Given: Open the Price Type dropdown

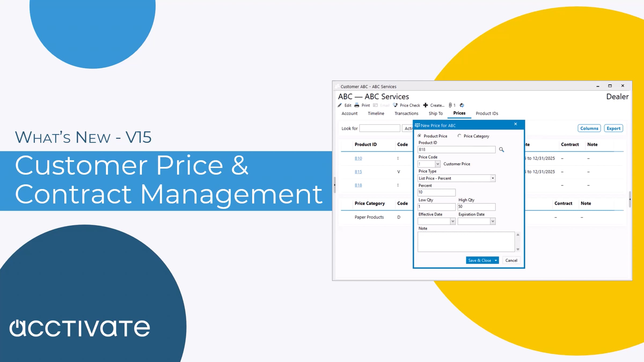Looking at the screenshot, I should pos(493,178).
